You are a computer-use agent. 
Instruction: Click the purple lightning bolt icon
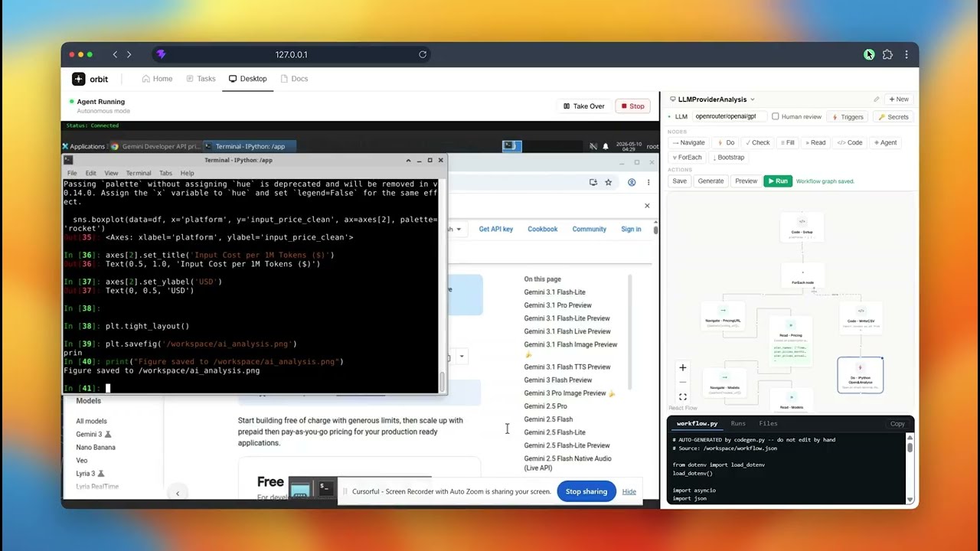click(161, 54)
